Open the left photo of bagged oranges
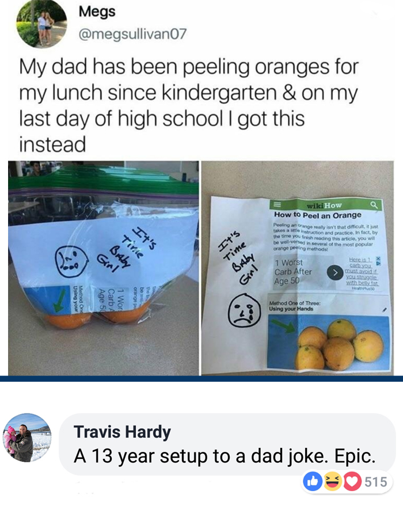The image size is (403, 532). coord(104,268)
